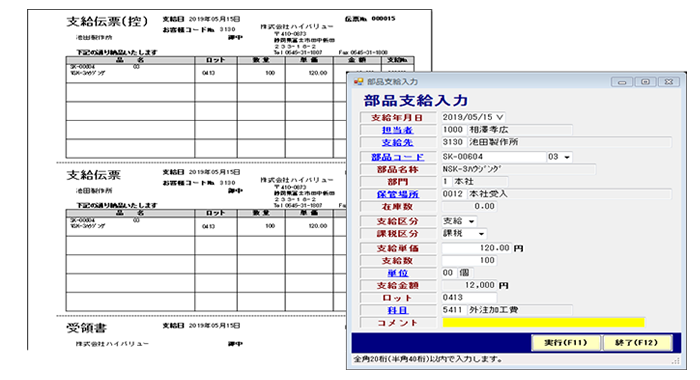Click the 部品コード lookup link

tap(397, 157)
